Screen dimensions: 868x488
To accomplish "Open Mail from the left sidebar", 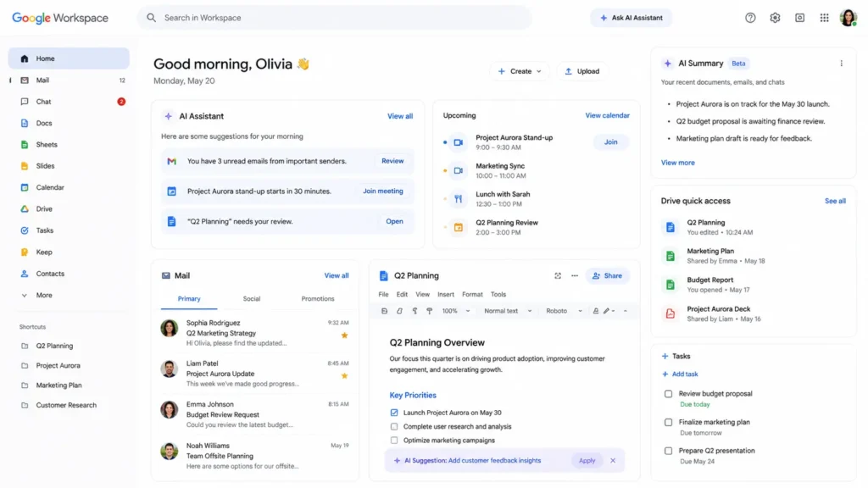I will pyautogui.click(x=69, y=80).
